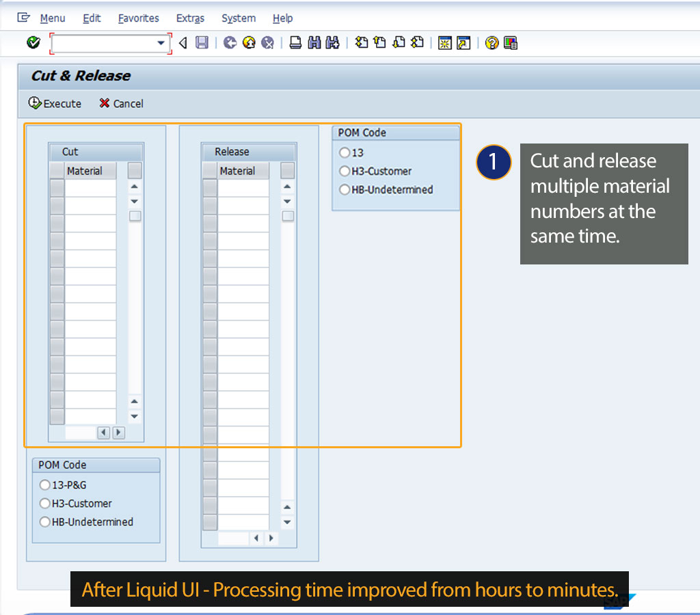Click the green Enter checkmark icon
Screen dimensions: 700x615
[x=33, y=43]
